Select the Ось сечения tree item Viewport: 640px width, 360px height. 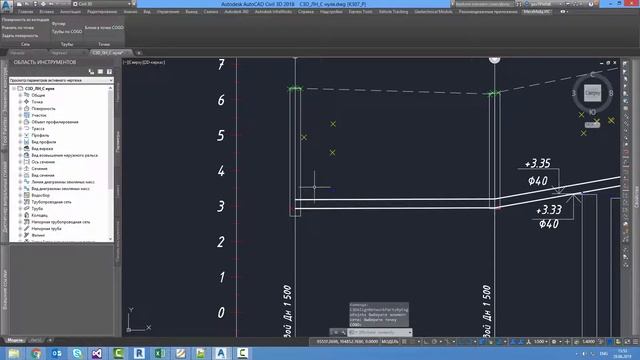43,162
